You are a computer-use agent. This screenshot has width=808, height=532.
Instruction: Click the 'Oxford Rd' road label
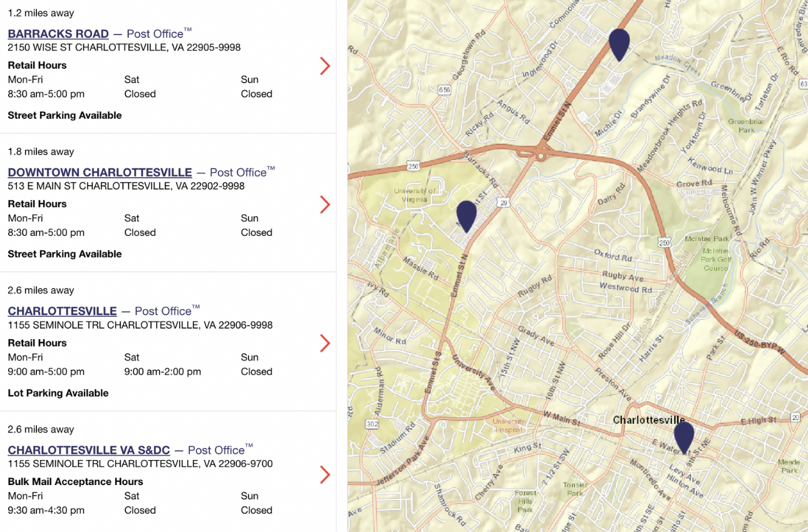[x=614, y=255]
